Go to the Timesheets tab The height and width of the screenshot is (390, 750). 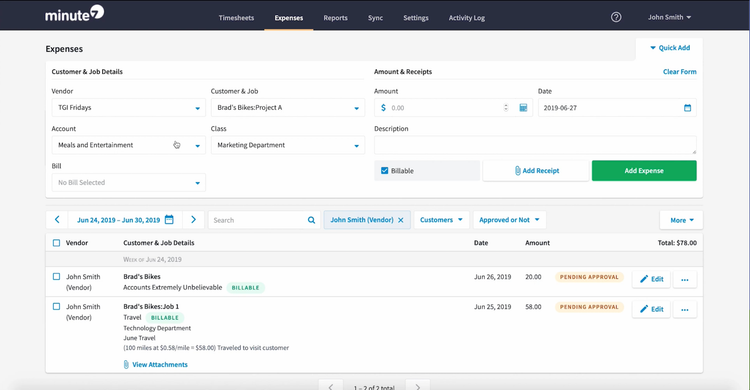pyautogui.click(x=236, y=18)
